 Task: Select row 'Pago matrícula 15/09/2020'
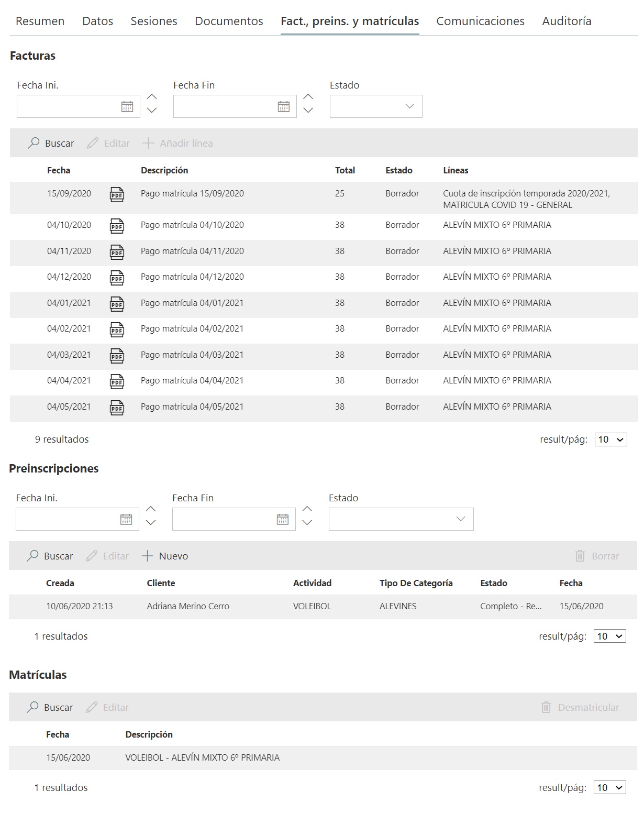324,198
